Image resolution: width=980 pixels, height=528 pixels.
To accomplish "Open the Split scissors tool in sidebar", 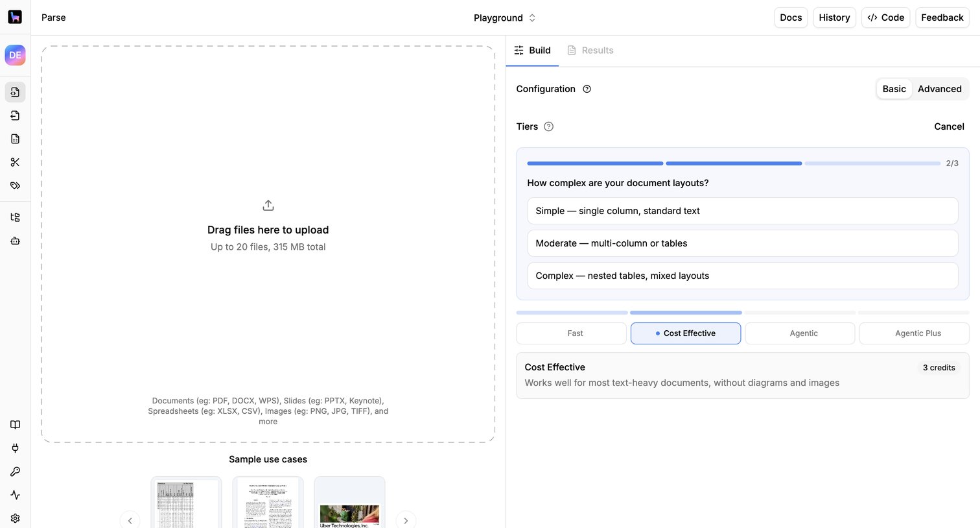I will coord(15,162).
